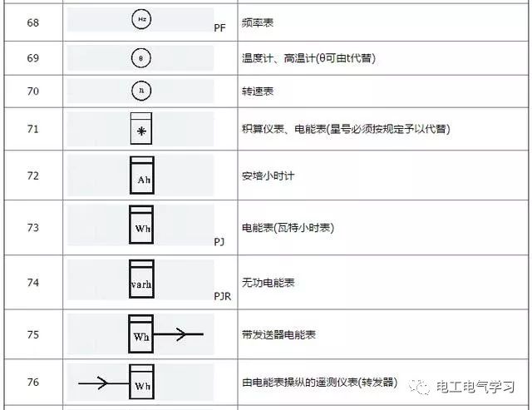Screen dimensions: 532x410
Task: Click the 带发送器电能表 description text
Action: pyautogui.click(x=278, y=335)
